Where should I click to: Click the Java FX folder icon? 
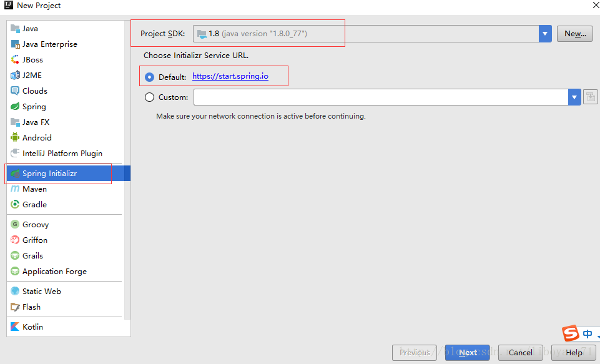pos(15,122)
